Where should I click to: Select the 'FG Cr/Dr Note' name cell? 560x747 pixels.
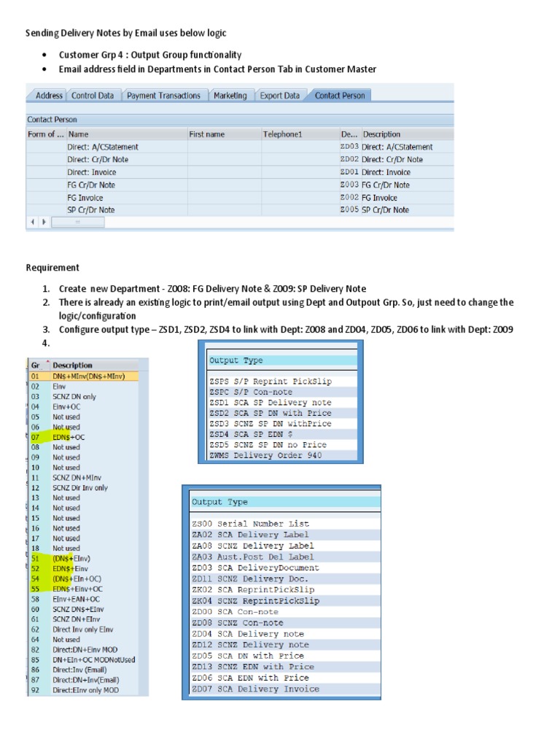pos(127,185)
